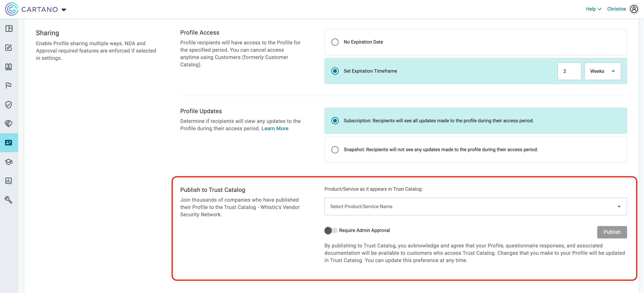Open the shield checkmark sidebar icon
644x293 pixels.
coord(9,105)
